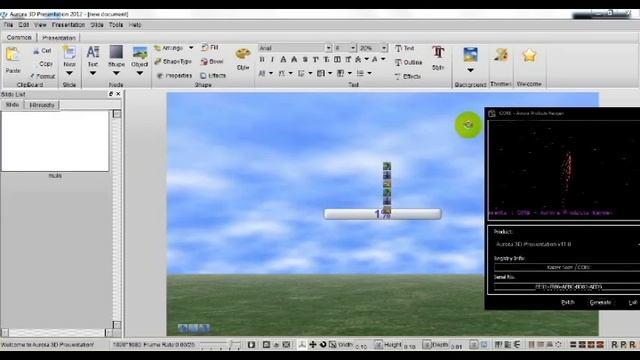640x360 pixels.
Task: Click the Depth value in status bar
Action: point(456,347)
